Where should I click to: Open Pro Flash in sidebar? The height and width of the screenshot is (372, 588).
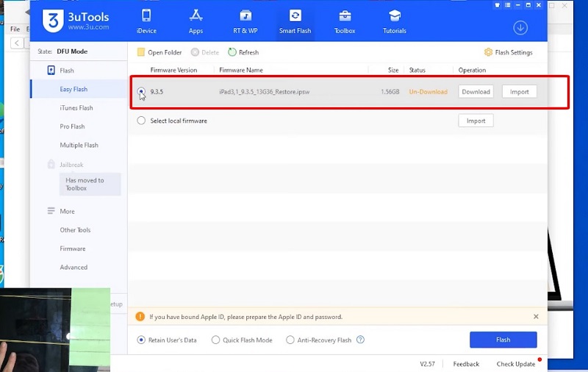[72, 126]
